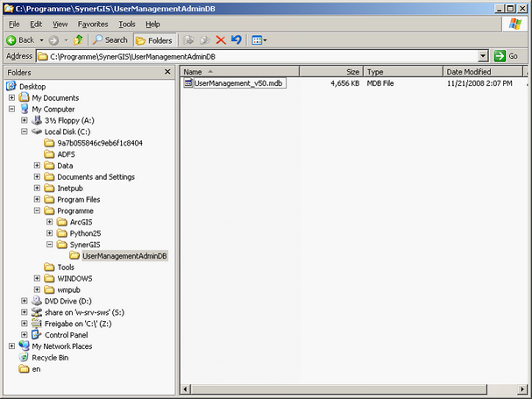Click the My Network Places icon

24,346
